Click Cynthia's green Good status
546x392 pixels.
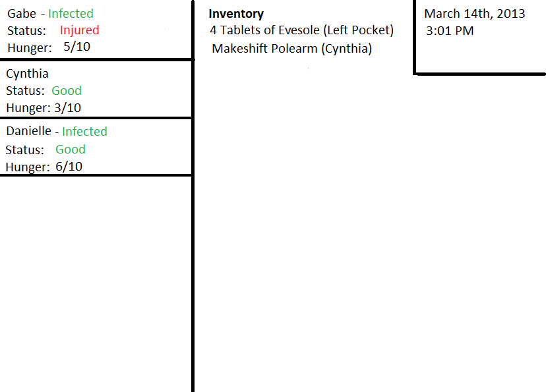click(67, 91)
